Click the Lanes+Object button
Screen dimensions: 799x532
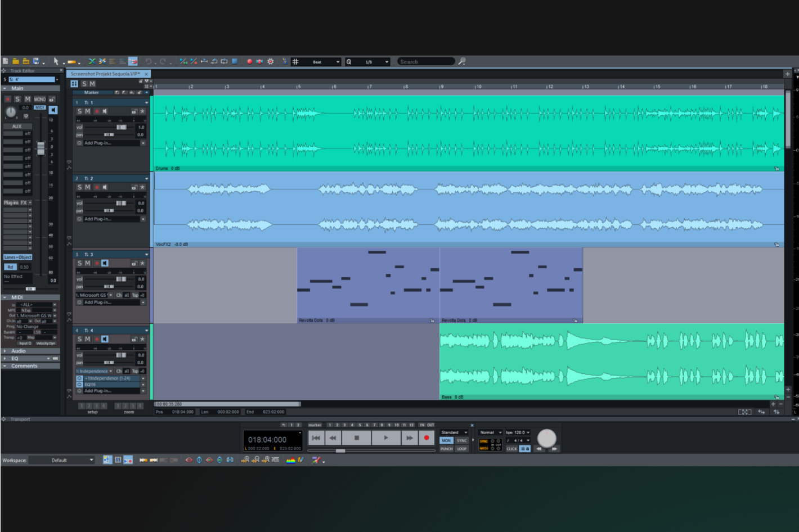[x=18, y=257]
